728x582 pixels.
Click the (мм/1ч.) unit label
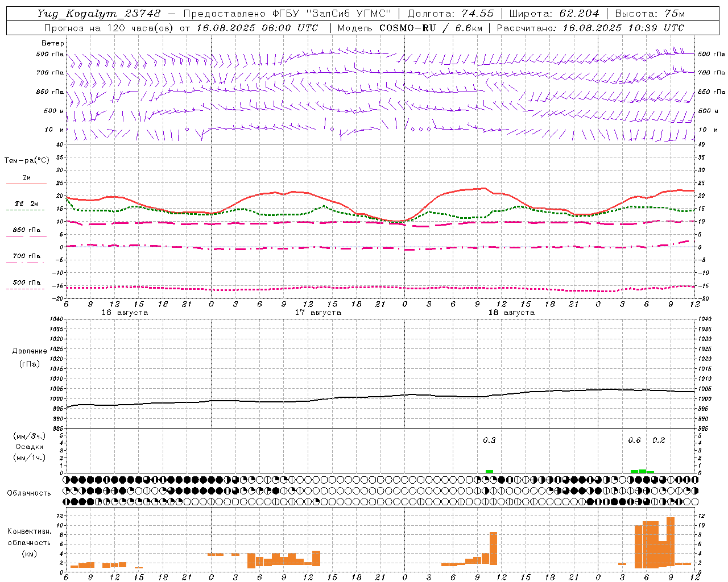30,458
